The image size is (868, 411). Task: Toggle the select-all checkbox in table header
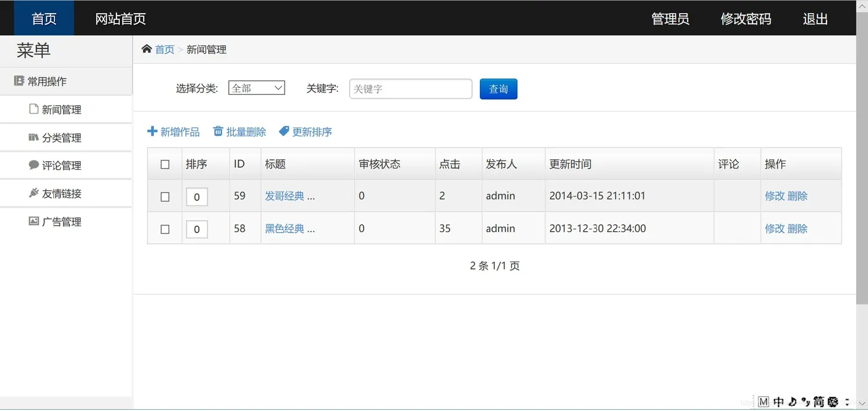point(165,164)
